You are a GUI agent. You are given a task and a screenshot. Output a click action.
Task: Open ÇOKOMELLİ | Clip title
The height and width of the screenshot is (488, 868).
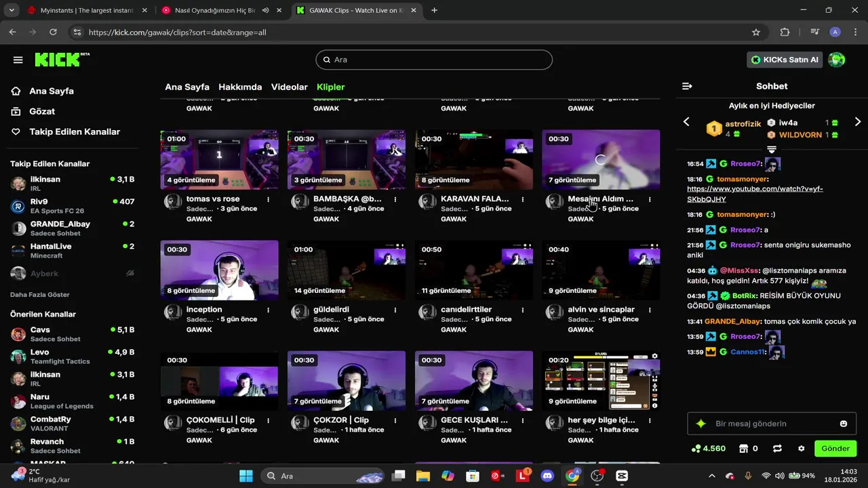pos(220,420)
